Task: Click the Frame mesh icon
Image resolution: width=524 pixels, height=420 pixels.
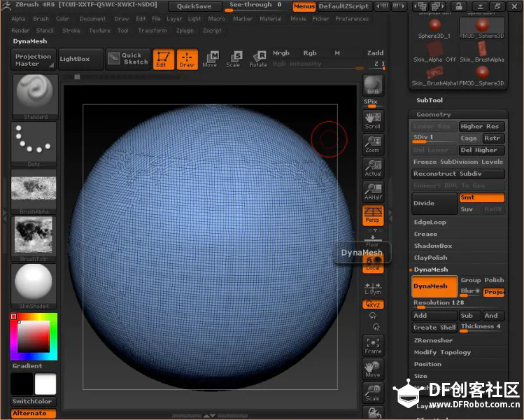Action: coord(373,346)
